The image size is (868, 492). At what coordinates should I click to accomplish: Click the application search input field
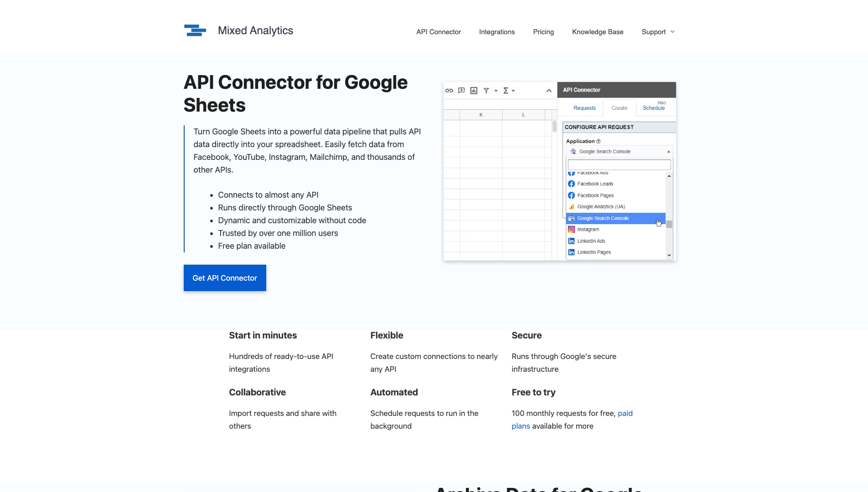[x=619, y=164]
